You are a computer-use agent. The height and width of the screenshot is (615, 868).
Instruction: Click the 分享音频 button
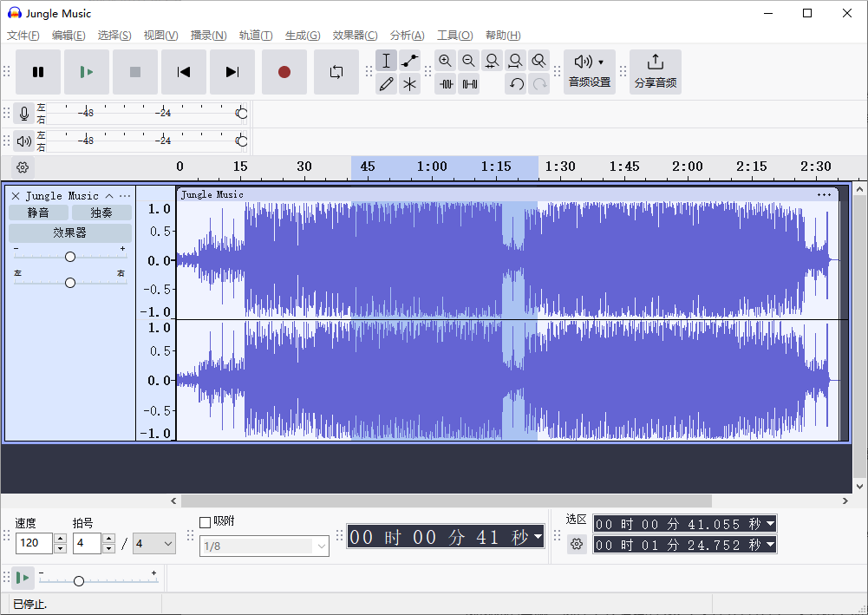655,71
